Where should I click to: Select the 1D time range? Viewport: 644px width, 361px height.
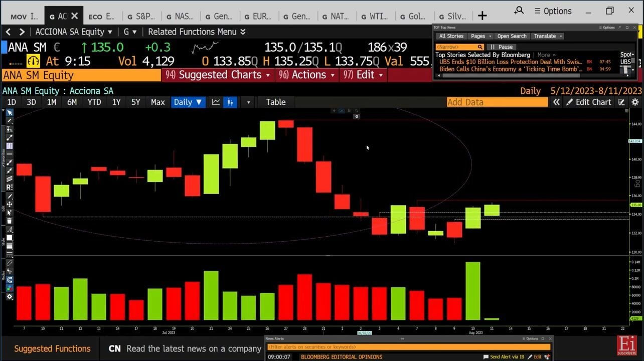coord(11,102)
